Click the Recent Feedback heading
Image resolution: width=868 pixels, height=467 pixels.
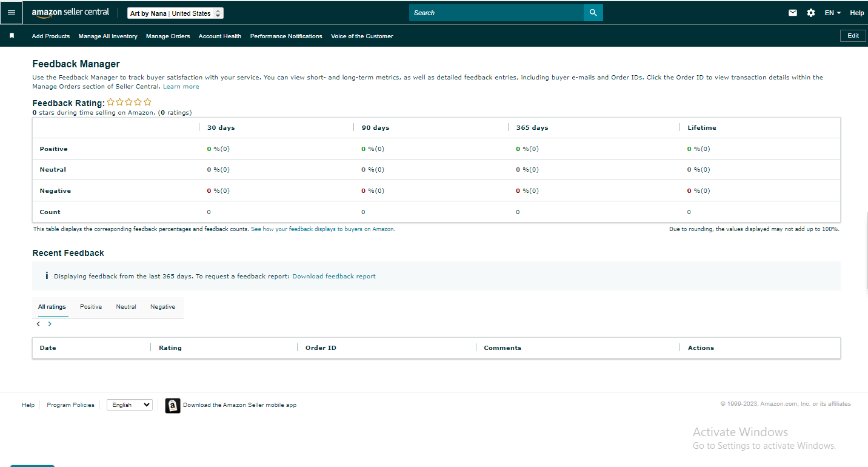[x=68, y=253]
